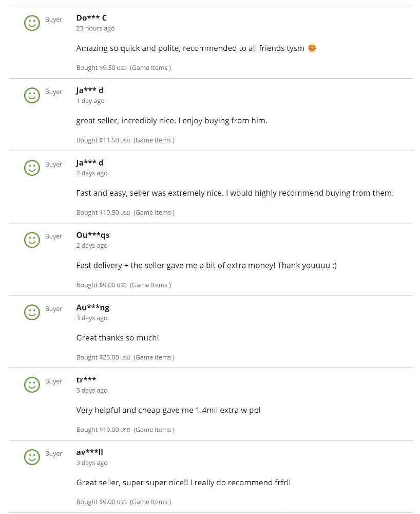Select the positive rating smiley next to Ou***qs
This screenshot has height=514, width=420.
click(32, 240)
